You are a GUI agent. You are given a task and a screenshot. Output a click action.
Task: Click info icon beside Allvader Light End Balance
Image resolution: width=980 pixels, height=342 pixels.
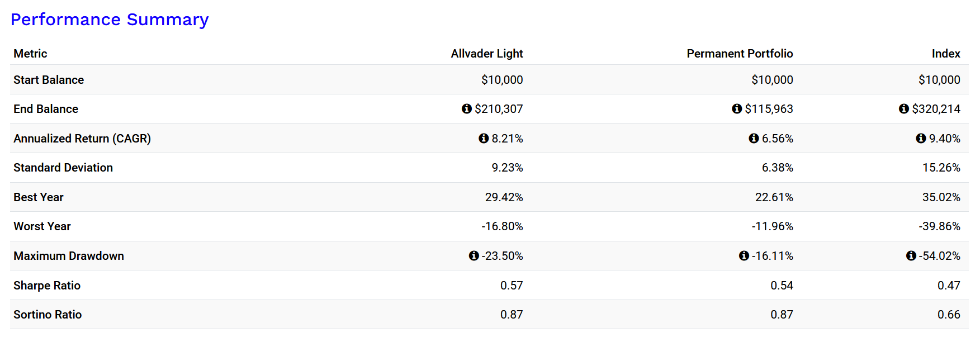pyautogui.click(x=467, y=109)
